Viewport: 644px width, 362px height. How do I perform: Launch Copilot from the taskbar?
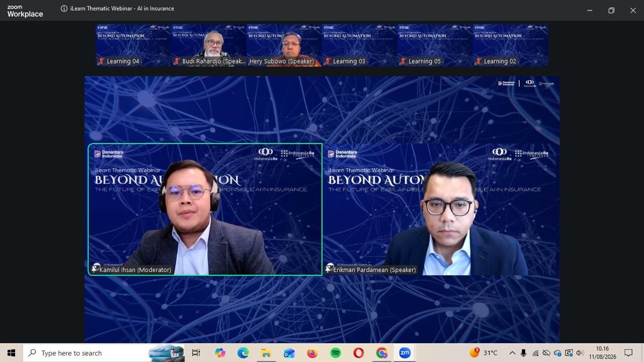220,353
